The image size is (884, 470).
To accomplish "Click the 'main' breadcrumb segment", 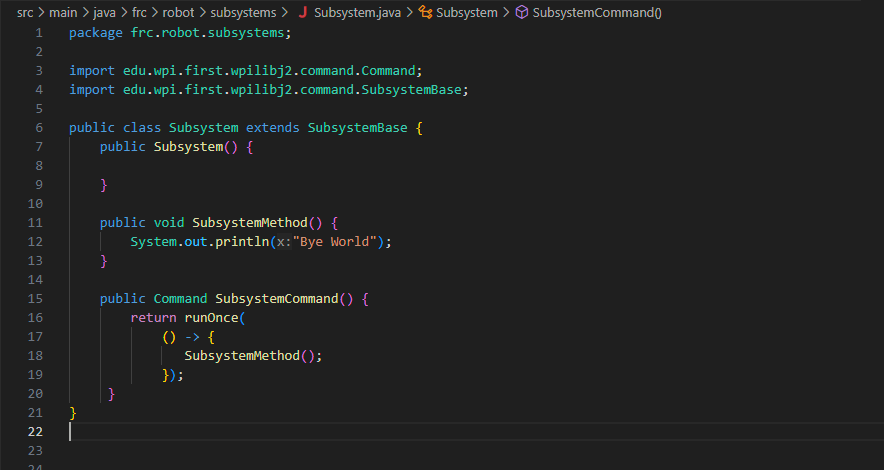I will 63,12.
